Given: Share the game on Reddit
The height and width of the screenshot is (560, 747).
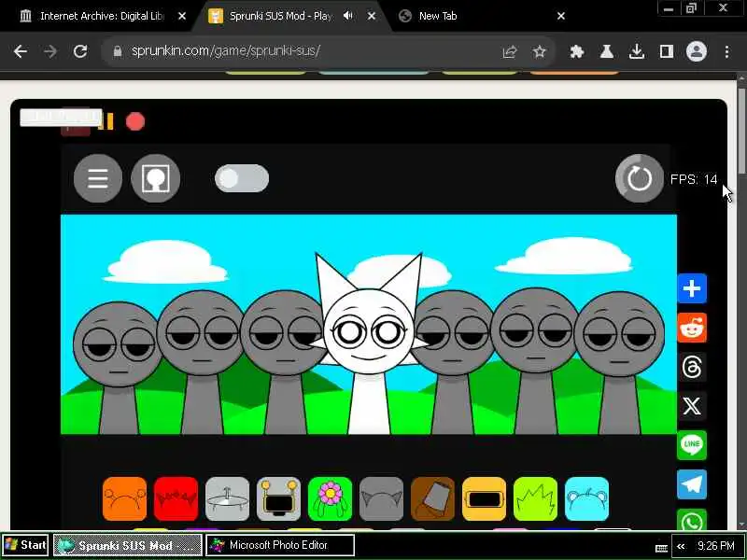Looking at the screenshot, I should [x=692, y=328].
